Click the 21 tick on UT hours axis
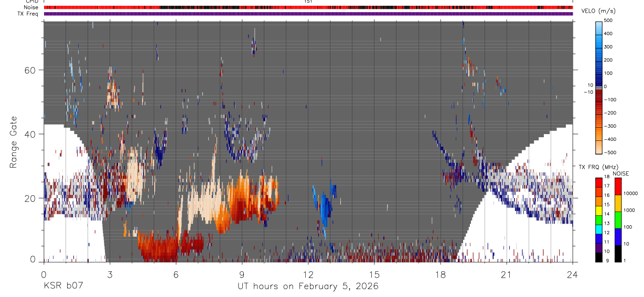The image size is (644, 297). (507, 274)
